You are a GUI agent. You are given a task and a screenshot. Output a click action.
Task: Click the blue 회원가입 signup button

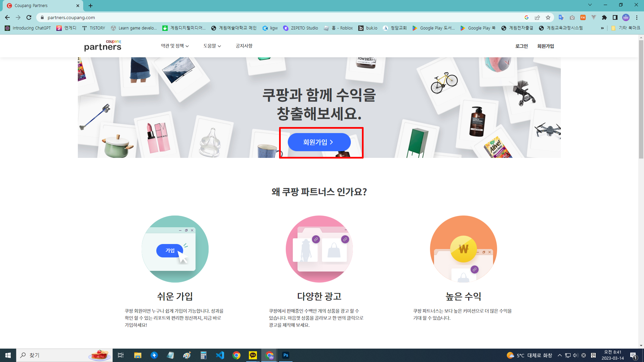point(319,142)
